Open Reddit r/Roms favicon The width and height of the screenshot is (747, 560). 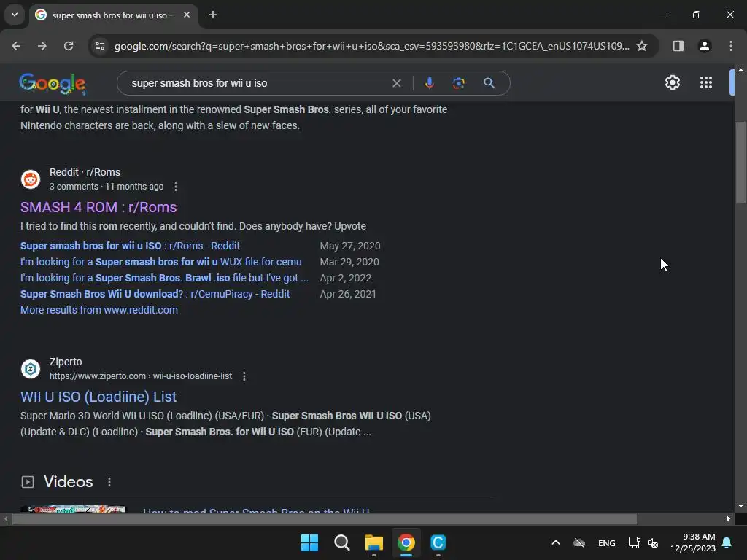[31, 179]
